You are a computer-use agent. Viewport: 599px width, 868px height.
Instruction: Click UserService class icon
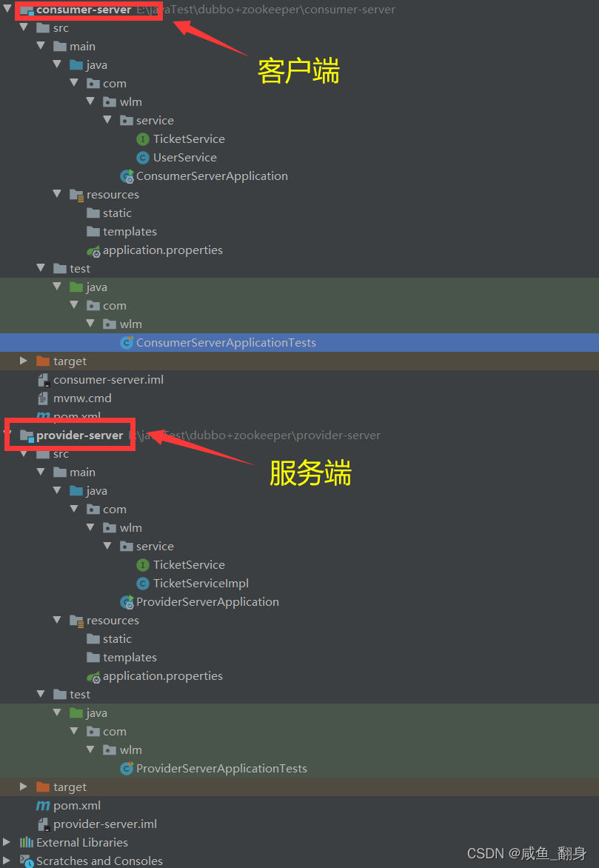(x=143, y=158)
